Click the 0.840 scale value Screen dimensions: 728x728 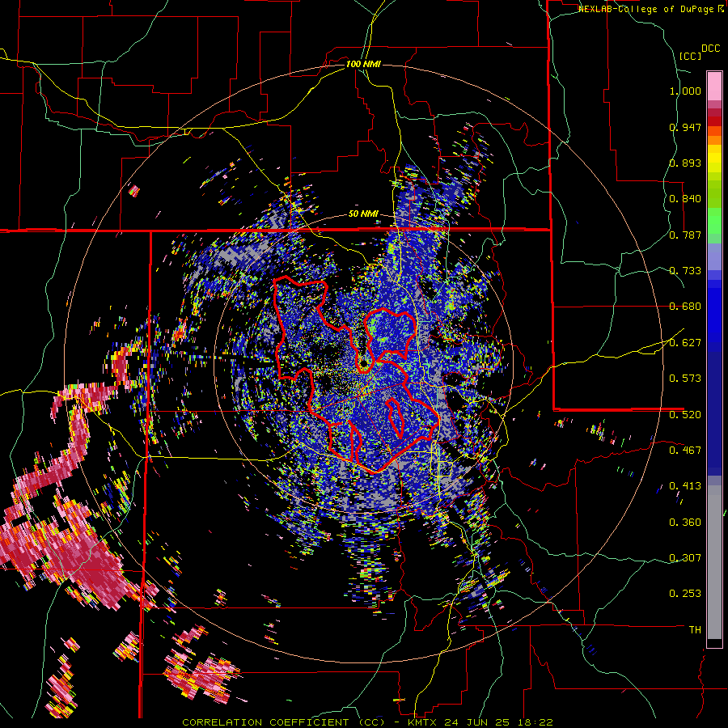tap(685, 199)
